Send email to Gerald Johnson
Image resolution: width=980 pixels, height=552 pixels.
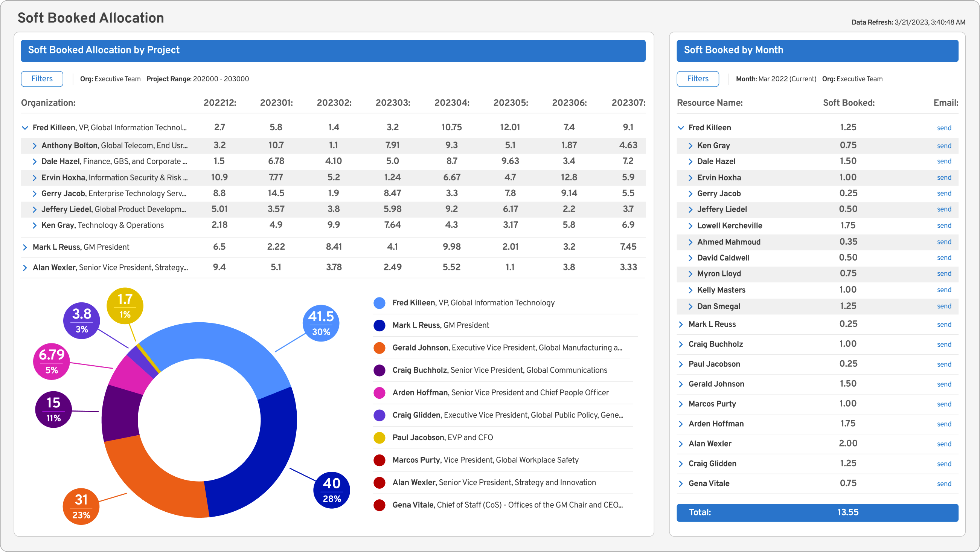945,384
